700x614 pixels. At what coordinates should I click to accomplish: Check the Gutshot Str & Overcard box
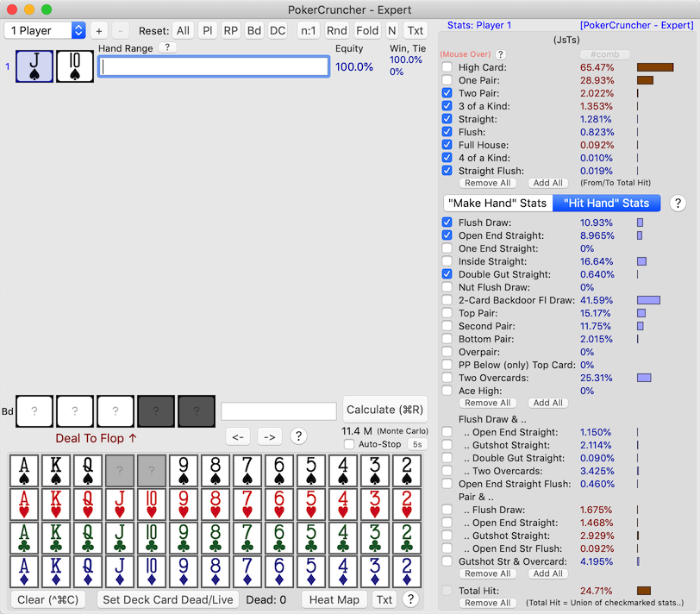click(447, 561)
